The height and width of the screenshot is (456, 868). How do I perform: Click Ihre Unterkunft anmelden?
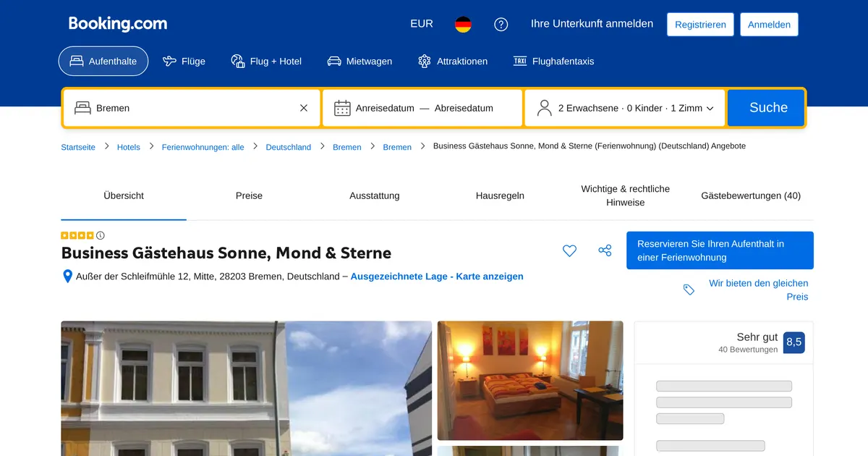(592, 24)
